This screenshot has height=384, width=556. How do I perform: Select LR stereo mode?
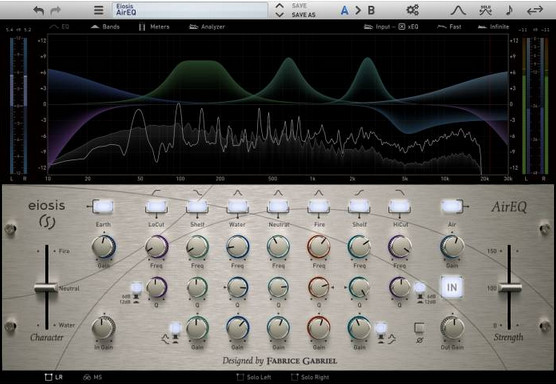[53, 377]
